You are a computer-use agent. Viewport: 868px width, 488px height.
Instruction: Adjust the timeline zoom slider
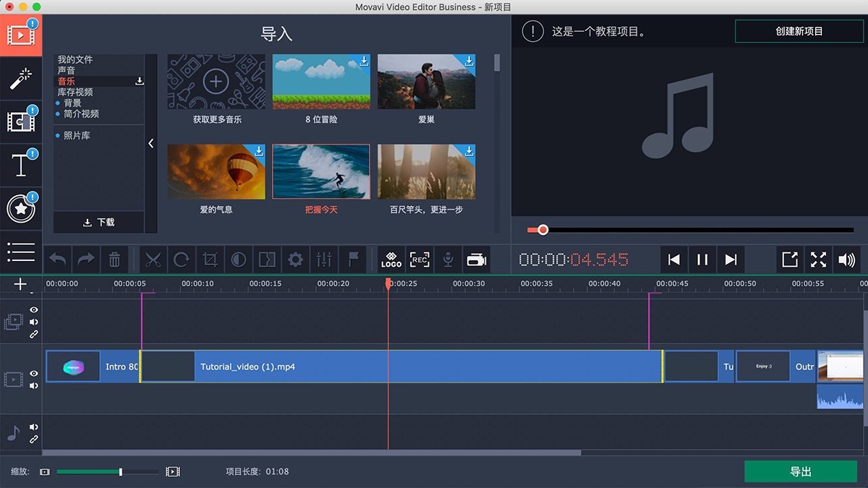point(121,472)
